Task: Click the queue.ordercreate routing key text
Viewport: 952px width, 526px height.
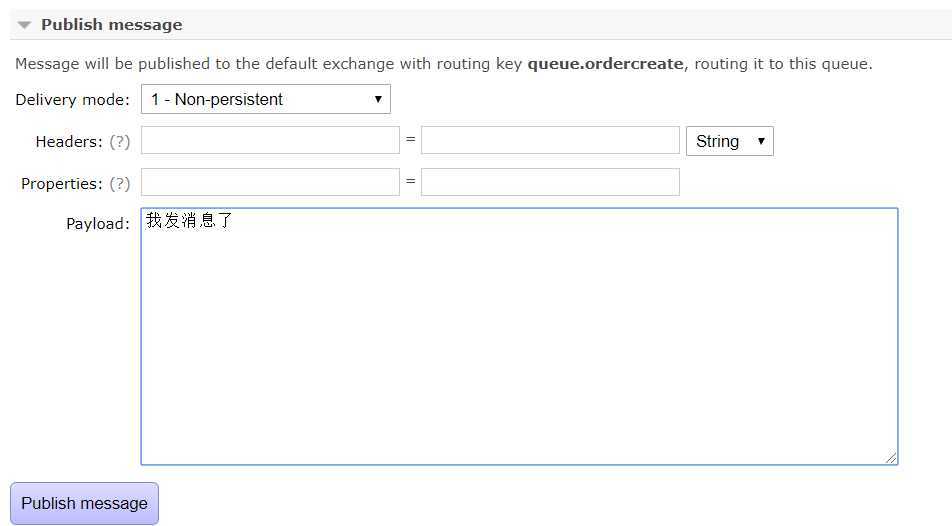Action: (605, 64)
